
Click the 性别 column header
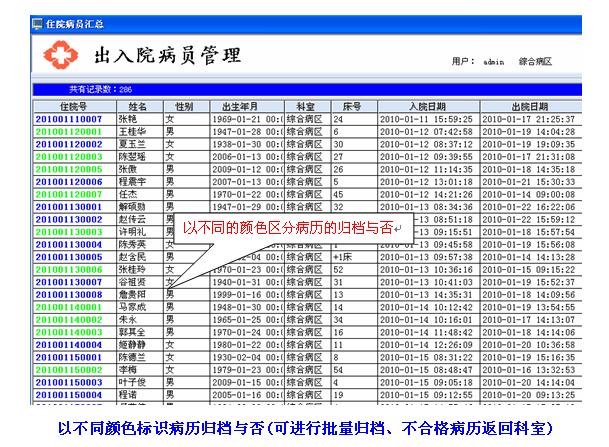183,105
